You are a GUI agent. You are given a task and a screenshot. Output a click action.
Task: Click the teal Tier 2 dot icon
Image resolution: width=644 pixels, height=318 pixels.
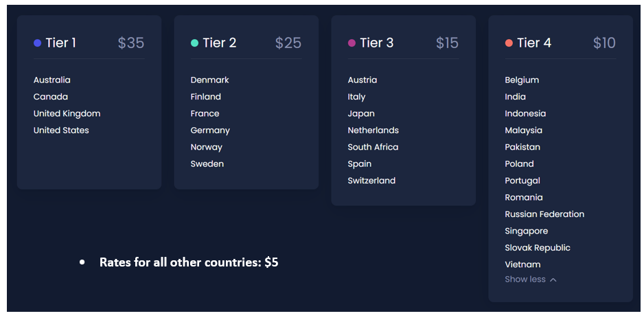pos(195,43)
